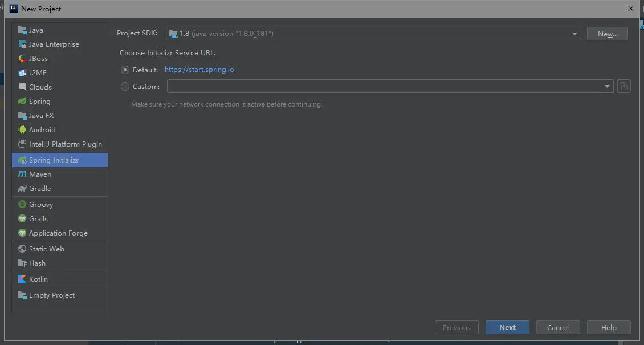This screenshot has width=644, height=345.
Task: Click the Gradle elephant icon
Action: click(22, 189)
